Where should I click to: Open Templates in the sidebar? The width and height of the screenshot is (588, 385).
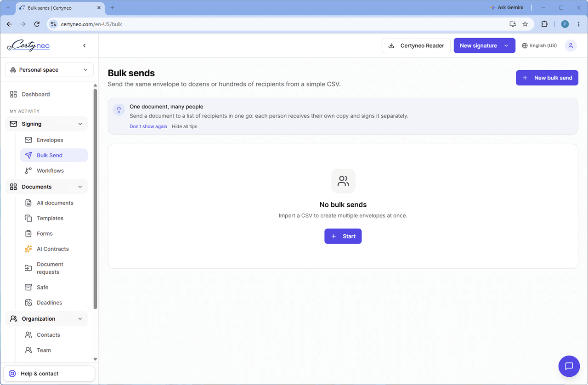54,218
